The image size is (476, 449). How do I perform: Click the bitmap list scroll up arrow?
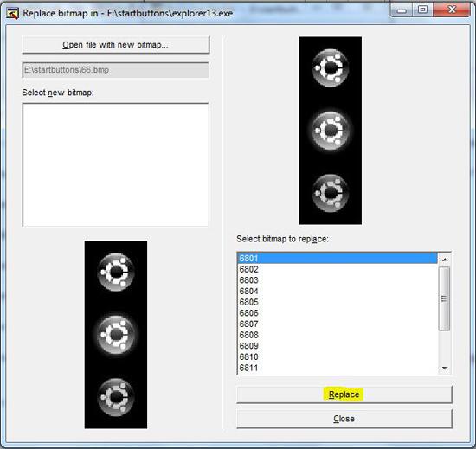click(445, 260)
